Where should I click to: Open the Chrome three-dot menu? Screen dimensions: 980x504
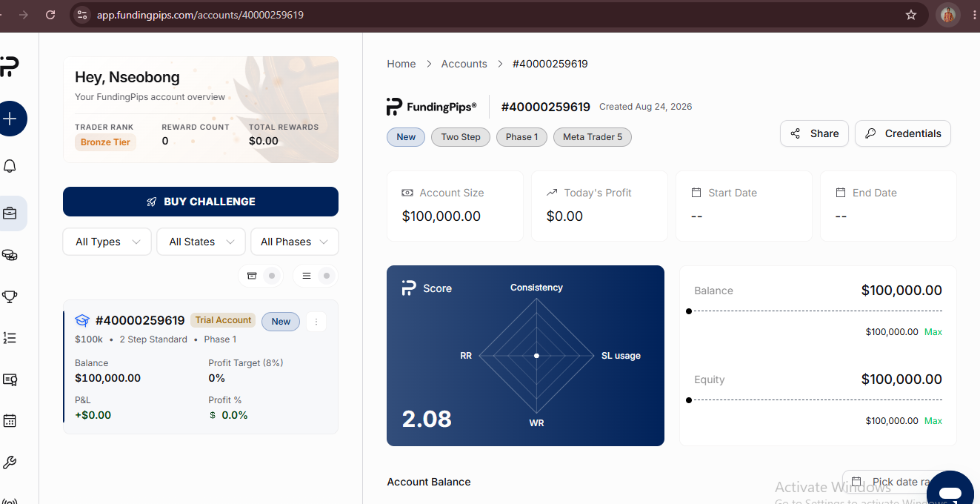pyautogui.click(x=975, y=15)
